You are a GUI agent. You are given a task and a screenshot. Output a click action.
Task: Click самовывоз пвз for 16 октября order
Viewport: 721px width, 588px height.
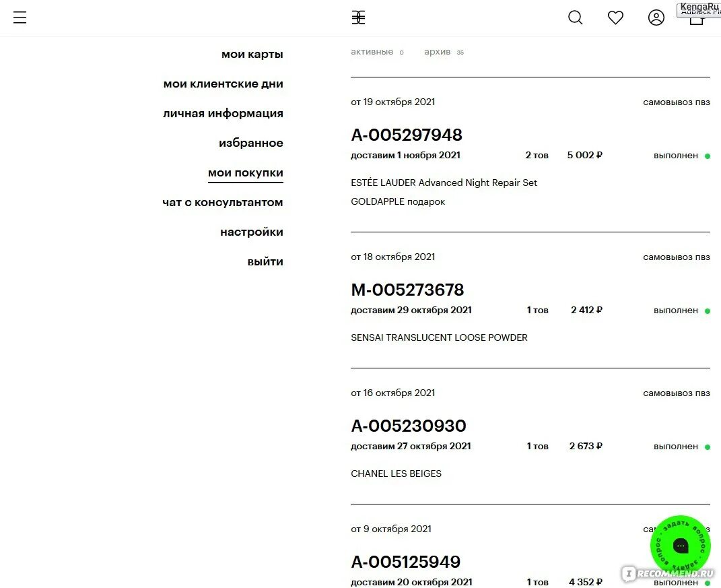677,394
